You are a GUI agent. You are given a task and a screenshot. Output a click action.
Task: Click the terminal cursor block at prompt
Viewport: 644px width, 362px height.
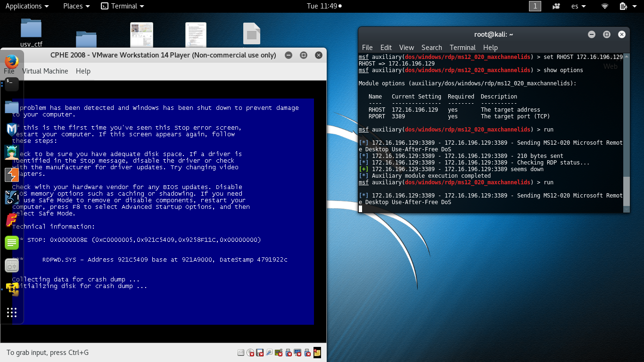click(x=360, y=209)
